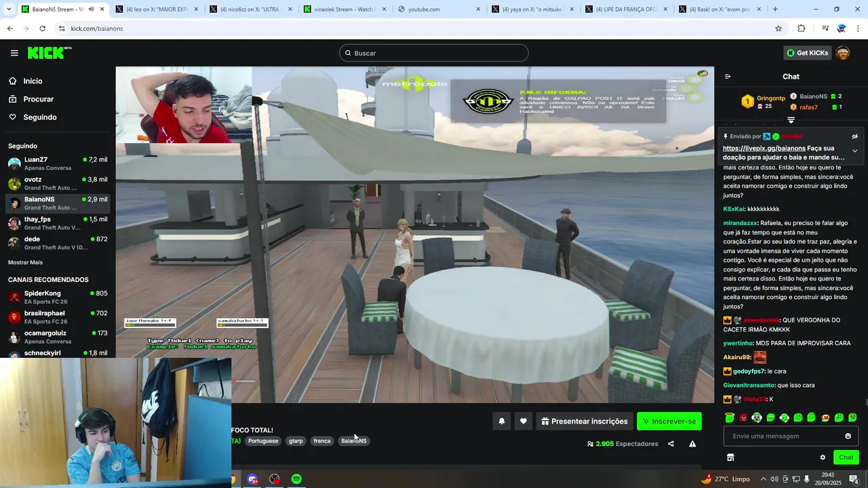
Task: Click the godoyfps7 username in chat
Action: [749, 371]
